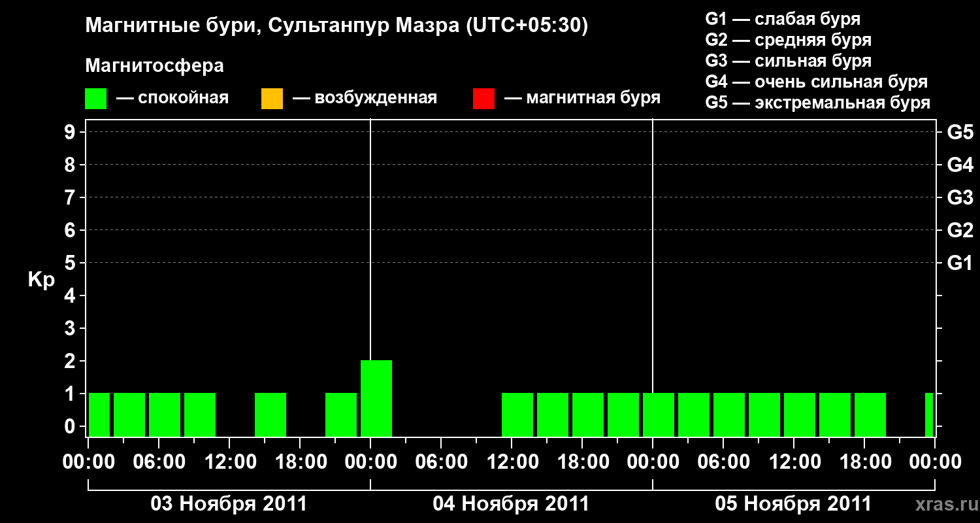Click the green 'спокойная' legend swatch
This screenshot has height=523, width=980.
96,99
